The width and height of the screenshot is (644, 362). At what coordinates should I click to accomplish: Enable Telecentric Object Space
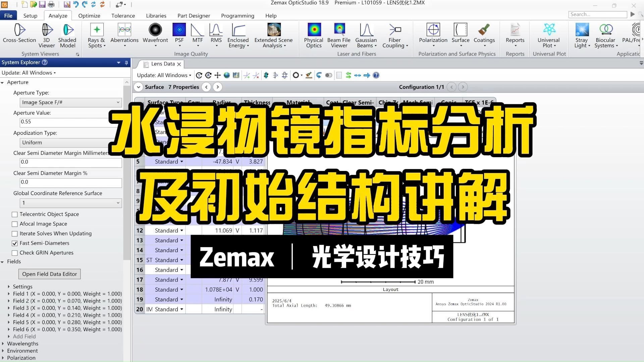pyautogui.click(x=15, y=214)
